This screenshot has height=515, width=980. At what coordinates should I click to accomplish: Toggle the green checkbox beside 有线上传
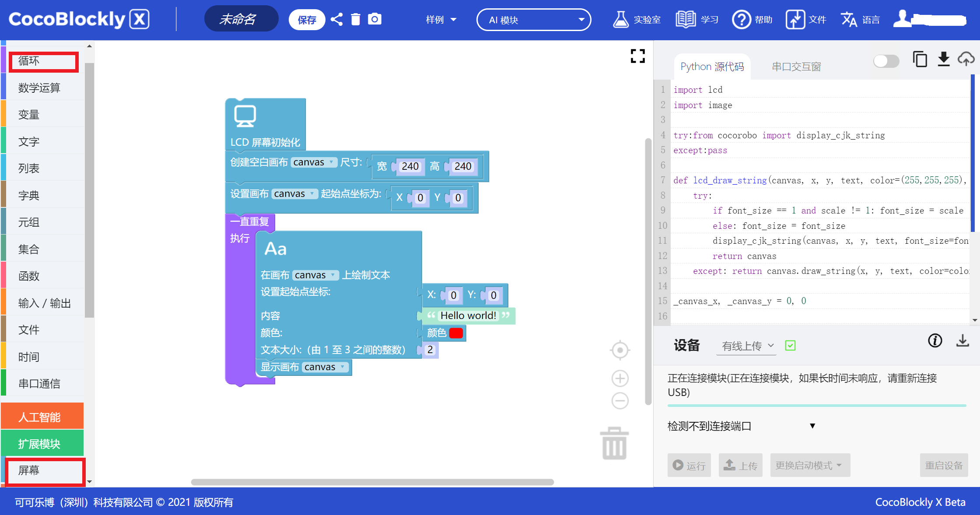tap(790, 346)
